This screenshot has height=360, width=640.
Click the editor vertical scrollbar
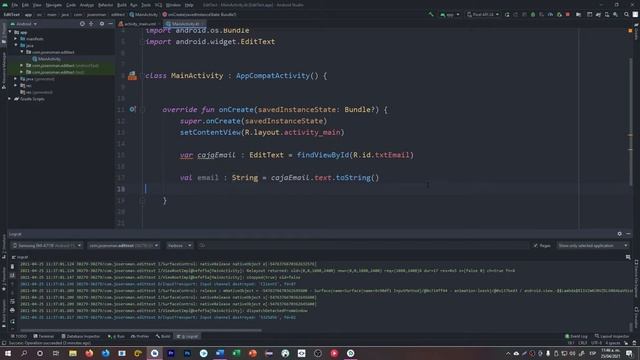(630, 122)
